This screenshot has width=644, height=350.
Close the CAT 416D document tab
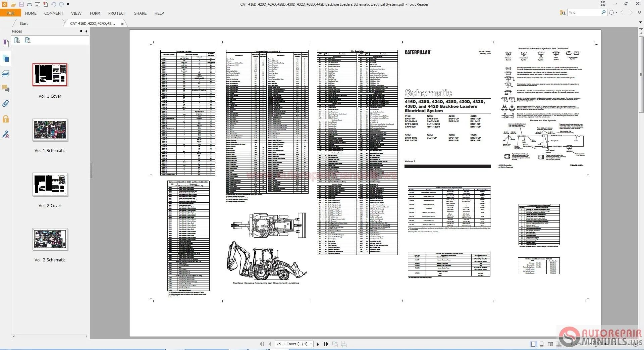tap(122, 24)
